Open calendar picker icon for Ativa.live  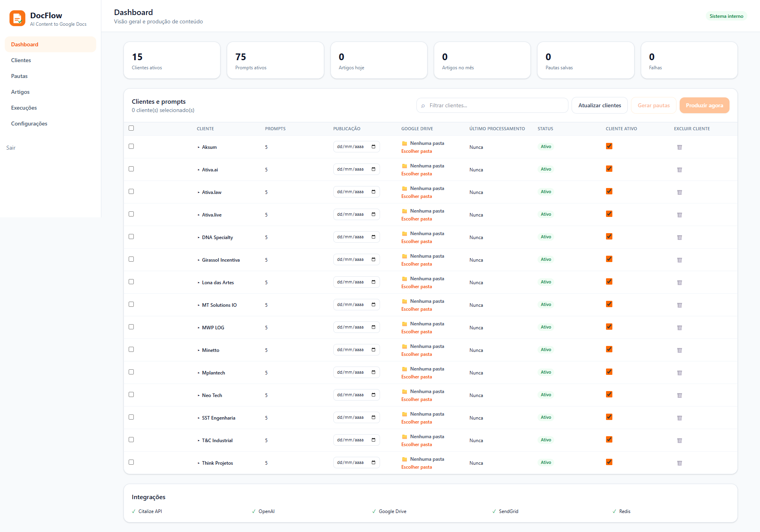tap(373, 214)
